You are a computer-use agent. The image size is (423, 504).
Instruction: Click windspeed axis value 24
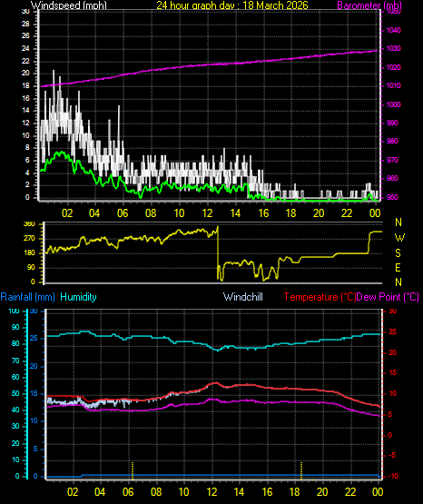25,48
